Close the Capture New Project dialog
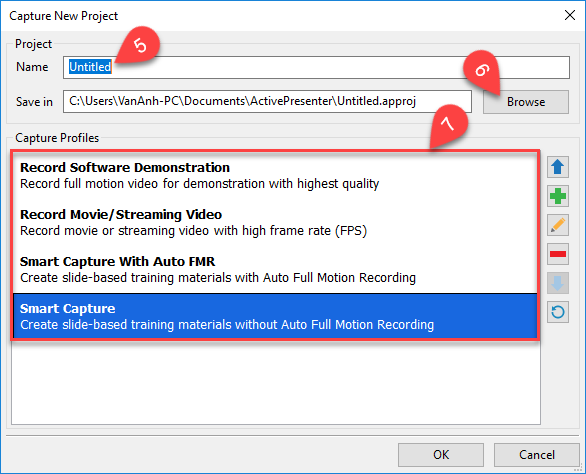Image resolution: width=586 pixels, height=474 pixels. (x=570, y=15)
